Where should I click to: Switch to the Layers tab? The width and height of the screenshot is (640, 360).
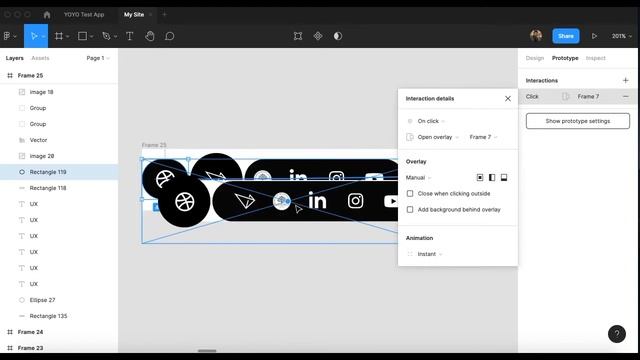coord(15,58)
